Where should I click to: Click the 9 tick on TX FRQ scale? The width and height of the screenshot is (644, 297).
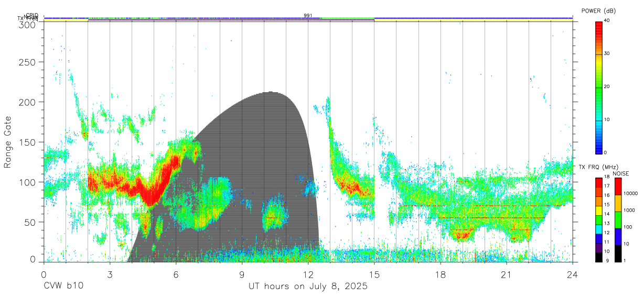click(607, 260)
